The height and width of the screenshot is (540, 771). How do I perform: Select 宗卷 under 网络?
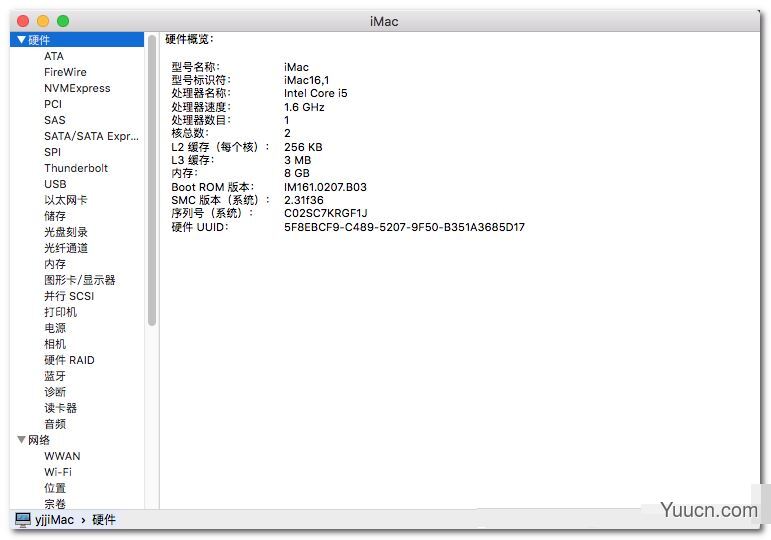coord(55,504)
